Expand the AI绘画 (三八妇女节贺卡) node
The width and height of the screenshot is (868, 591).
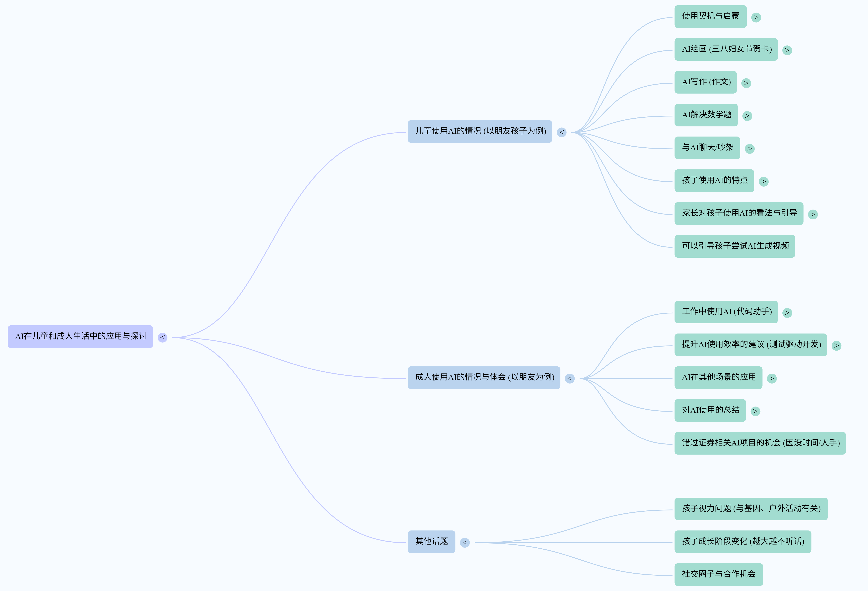pos(787,50)
